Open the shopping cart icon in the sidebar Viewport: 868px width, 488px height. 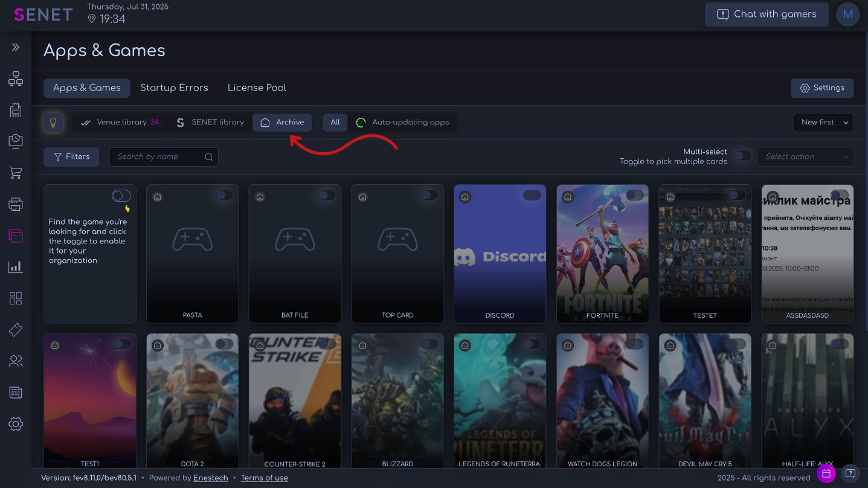click(x=16, y=173)
